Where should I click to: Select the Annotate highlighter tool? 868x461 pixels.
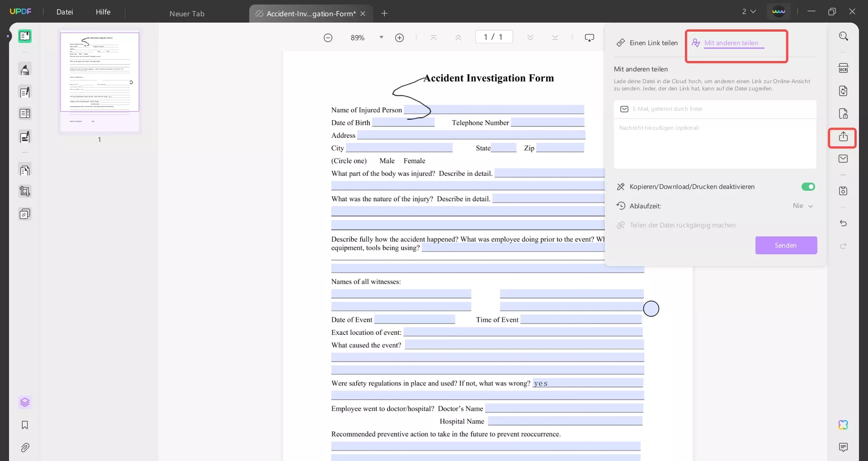[x=25, y=69]
